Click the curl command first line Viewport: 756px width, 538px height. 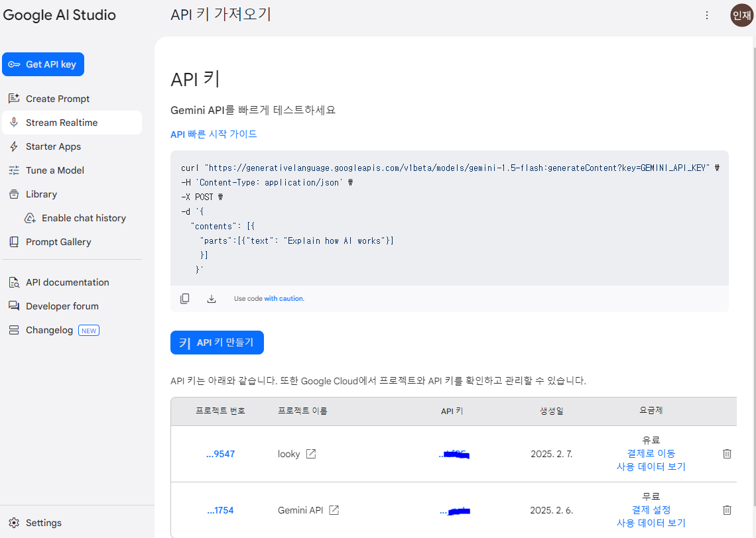(450, 168)
